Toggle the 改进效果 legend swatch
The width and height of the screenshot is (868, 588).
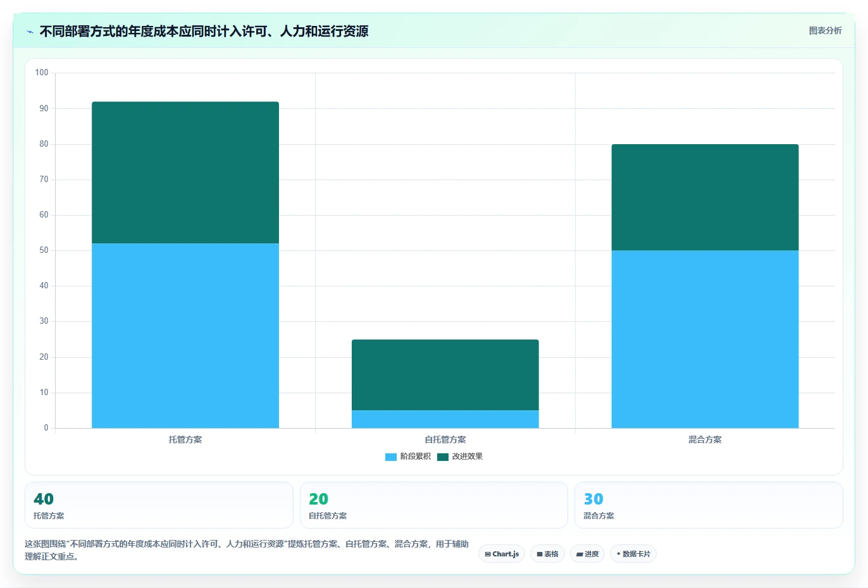442,456
